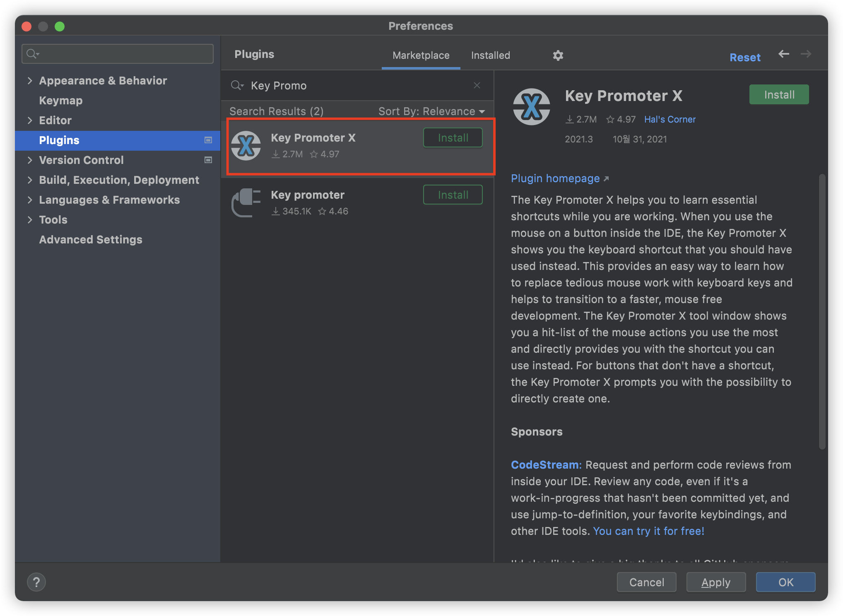Click the Sponsors heading
Viewport: 843px width, 616px height.
537,431
